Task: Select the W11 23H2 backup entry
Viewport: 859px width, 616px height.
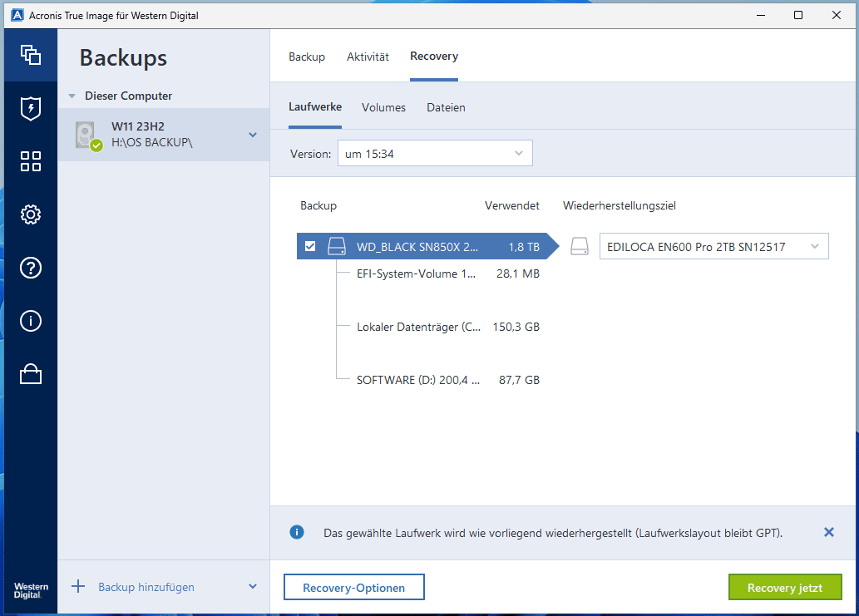Action: (164, 135)
